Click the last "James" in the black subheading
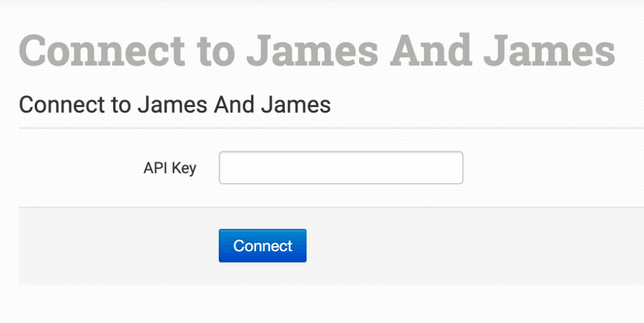Image resolution: width=644 pixels, height=323 pixels. (296, 105)
